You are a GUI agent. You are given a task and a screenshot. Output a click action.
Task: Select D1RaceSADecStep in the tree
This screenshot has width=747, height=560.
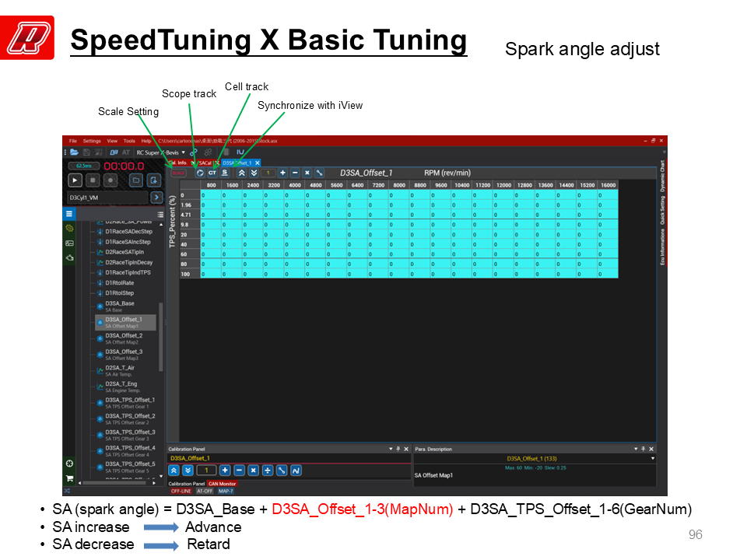[128, 232]
